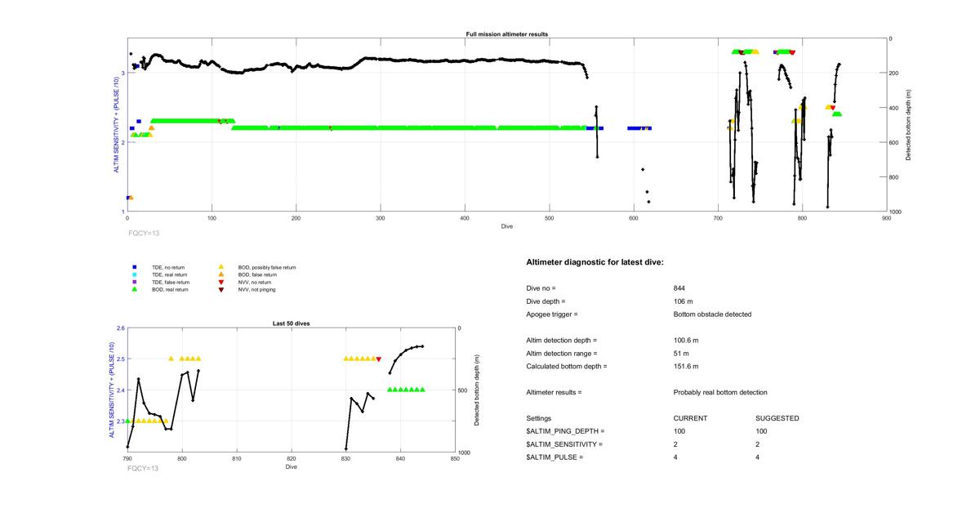Select the 'BOD, real return' legend label
Screen dimensions: 980x508
click(x=171, y=289)
